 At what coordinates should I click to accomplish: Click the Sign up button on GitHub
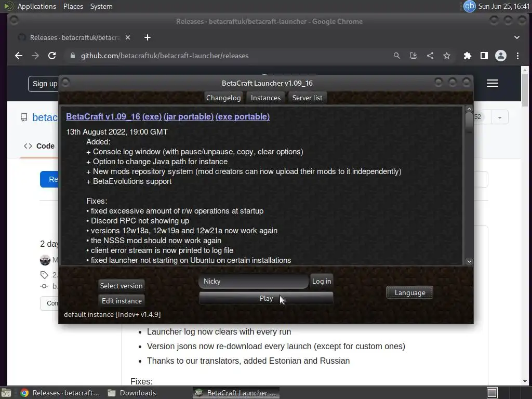point(44,84)
